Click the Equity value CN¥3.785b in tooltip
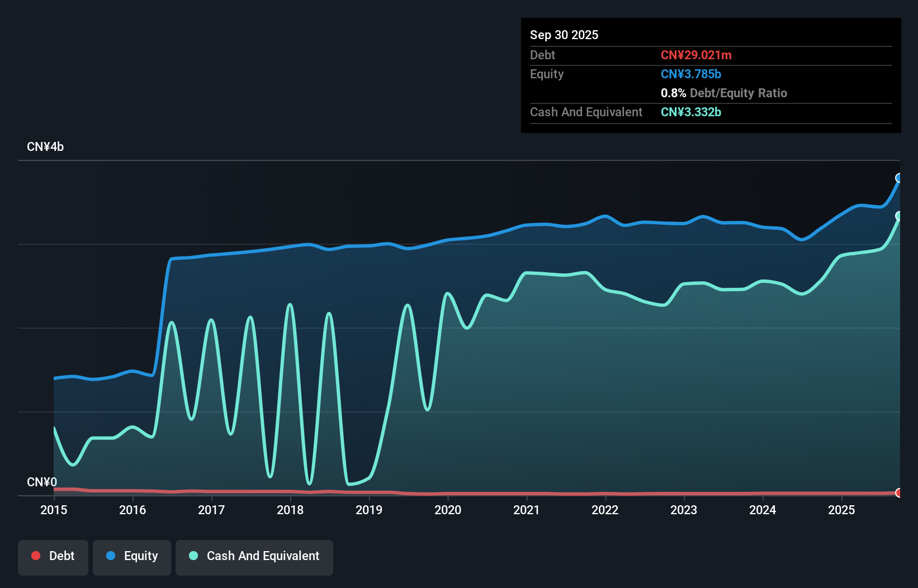 click(x=691, y=74)
